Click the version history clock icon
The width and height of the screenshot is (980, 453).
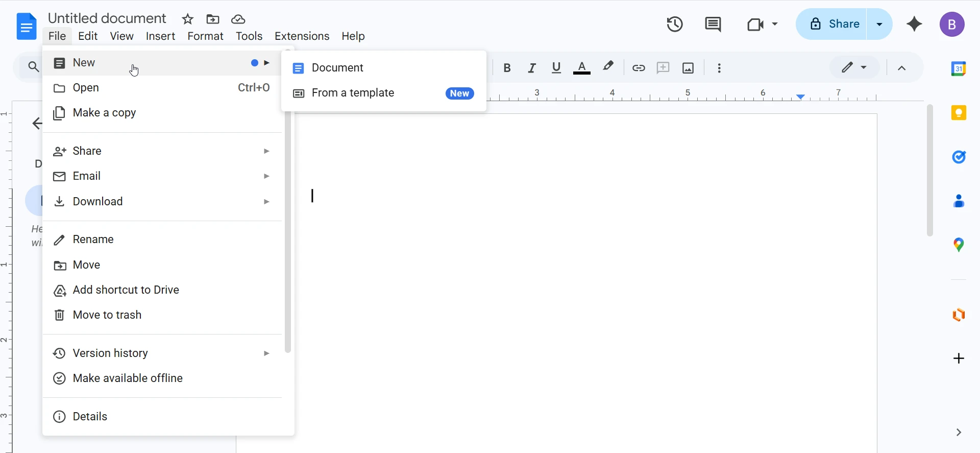(x=675, y=25)
